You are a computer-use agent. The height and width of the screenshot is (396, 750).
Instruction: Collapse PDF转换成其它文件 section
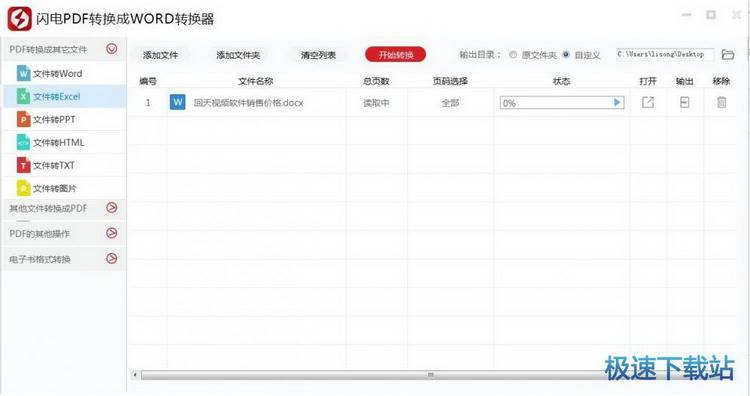pyautogui.click(x=111, y=48)
